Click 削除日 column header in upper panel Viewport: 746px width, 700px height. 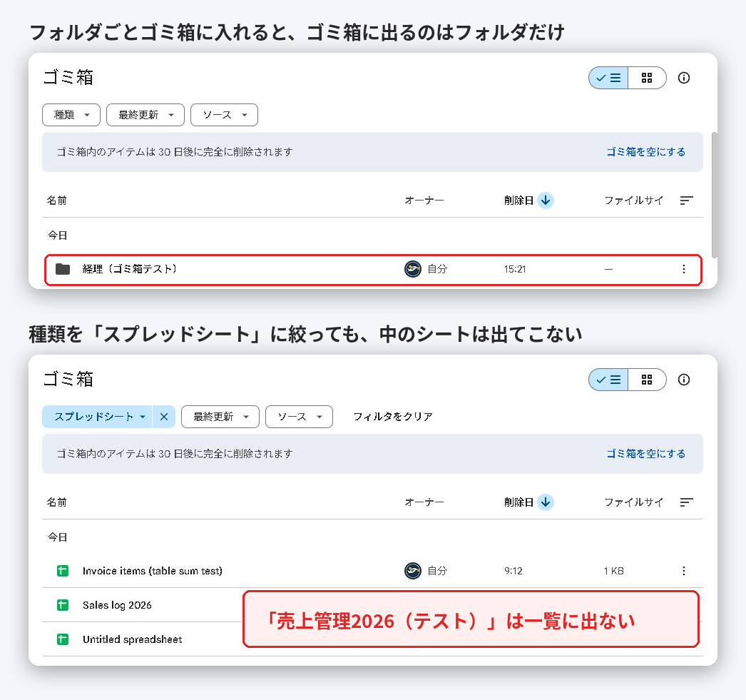(x=518, y=201)
